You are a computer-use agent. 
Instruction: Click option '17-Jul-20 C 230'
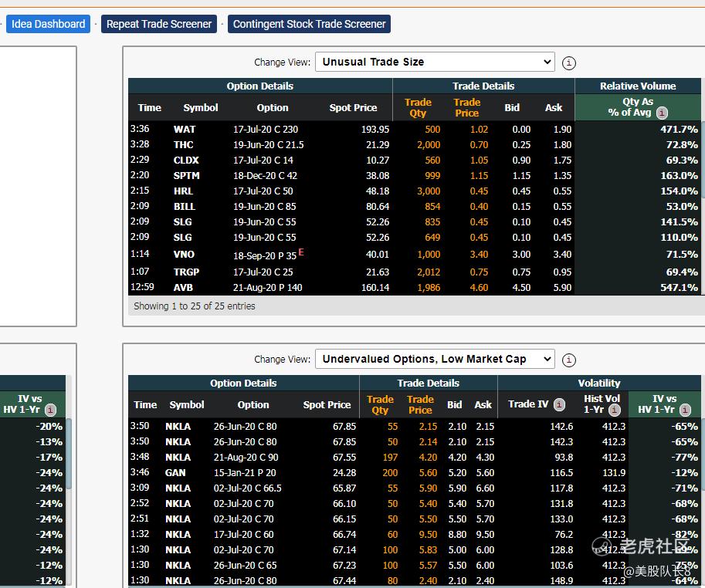click(x=266, y=130)
